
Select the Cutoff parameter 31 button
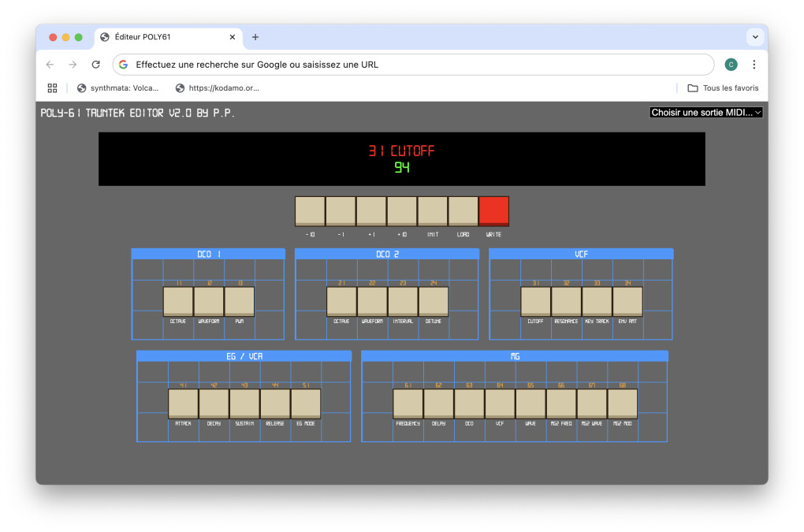pos(535,301)
